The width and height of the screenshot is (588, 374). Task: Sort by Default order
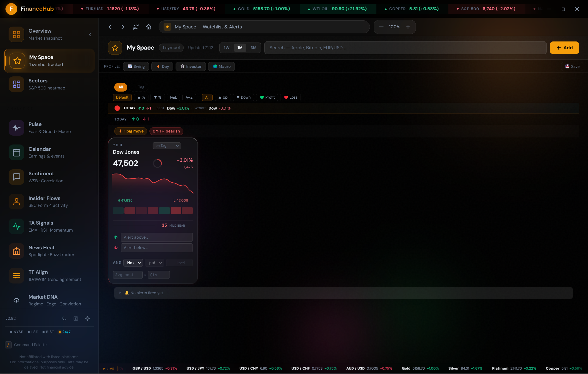point(122,97)
